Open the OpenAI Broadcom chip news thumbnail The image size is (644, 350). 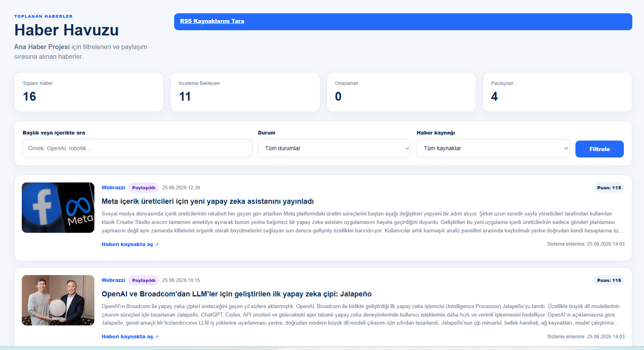click(x=58, y=300)
